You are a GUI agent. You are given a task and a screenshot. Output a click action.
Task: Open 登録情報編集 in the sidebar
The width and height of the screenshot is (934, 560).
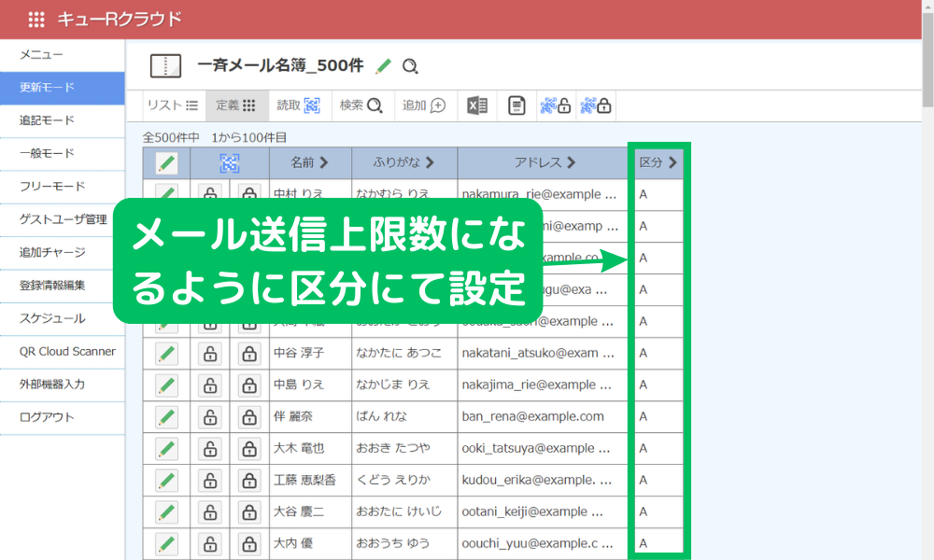pyautogui.click(x=62, y=286)
